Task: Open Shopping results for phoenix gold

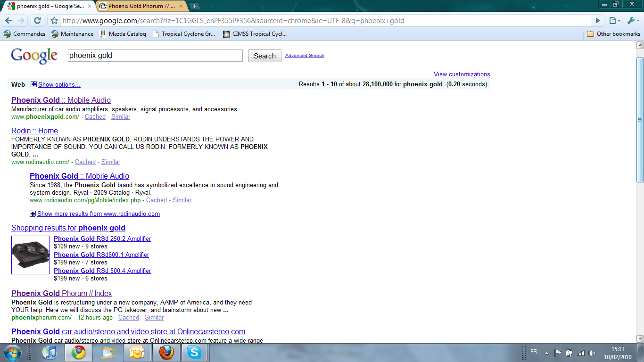Action: pos(68,228)
